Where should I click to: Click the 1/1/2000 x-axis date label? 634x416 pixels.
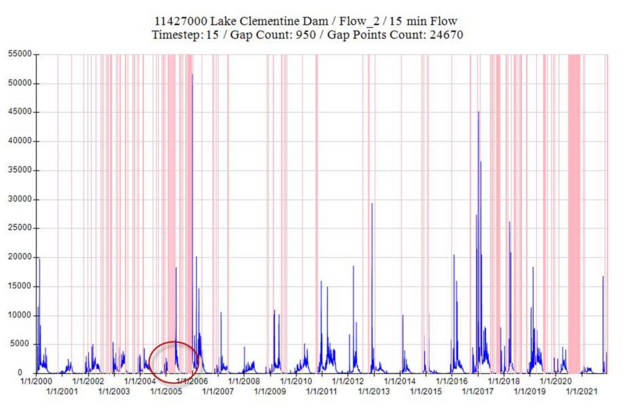pos(36,381)
